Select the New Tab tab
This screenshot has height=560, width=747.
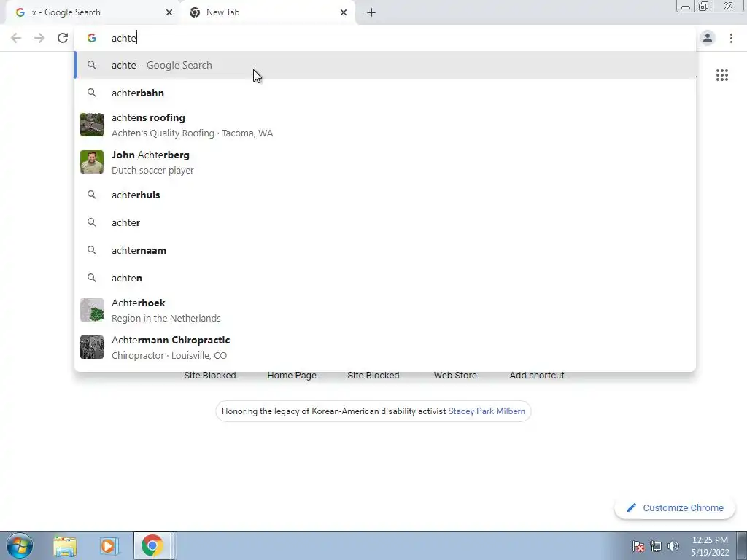click(267, 12)
